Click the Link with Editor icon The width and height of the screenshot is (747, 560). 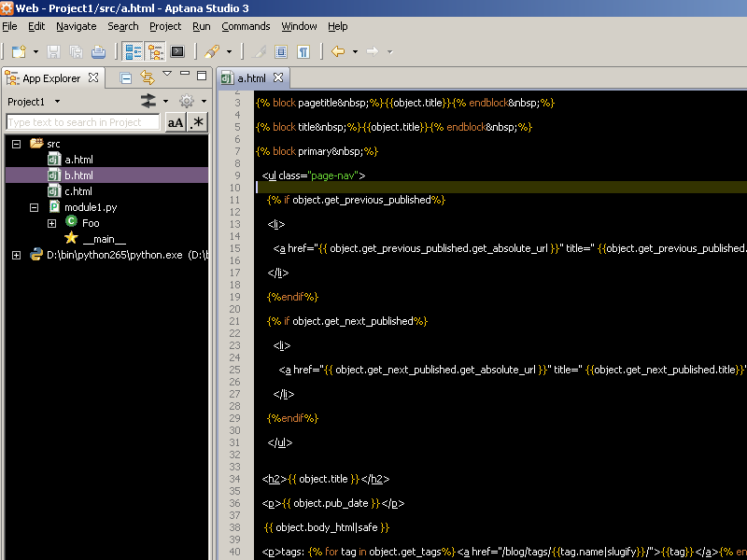(x=147, y=77)
